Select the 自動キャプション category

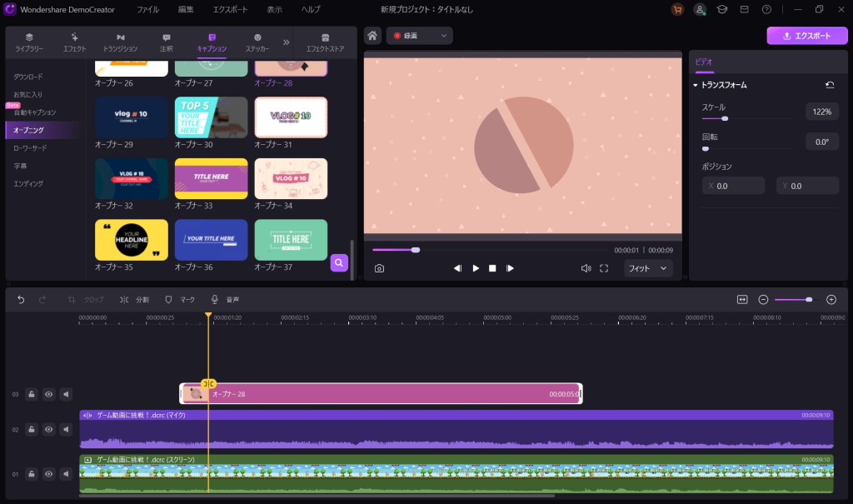[x=35, y=112]
